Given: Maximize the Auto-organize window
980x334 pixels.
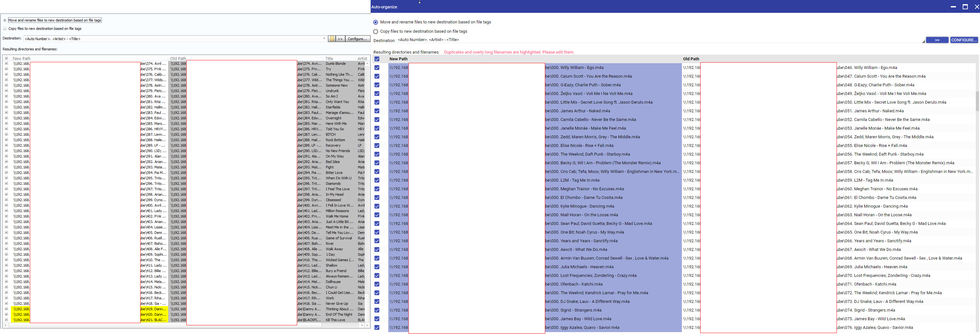Looking at the screenshot, I should pyautogui.click(x=965, y=7).
